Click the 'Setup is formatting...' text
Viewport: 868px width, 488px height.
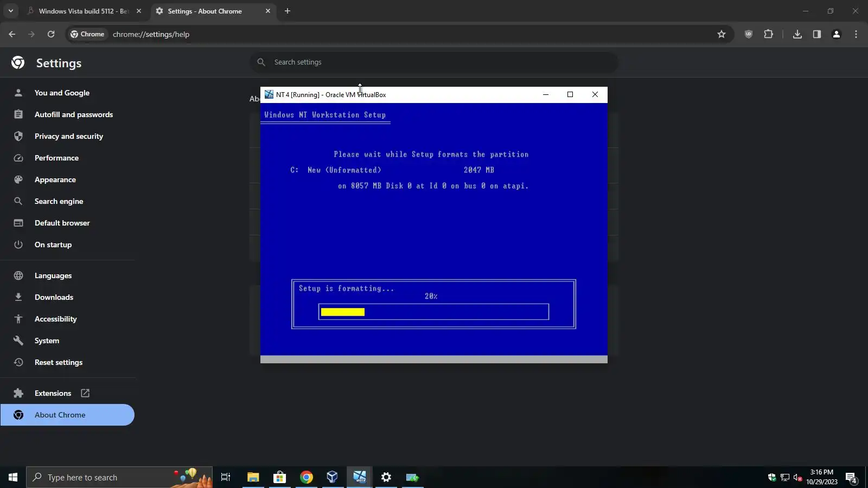click(x=347, y=288)
